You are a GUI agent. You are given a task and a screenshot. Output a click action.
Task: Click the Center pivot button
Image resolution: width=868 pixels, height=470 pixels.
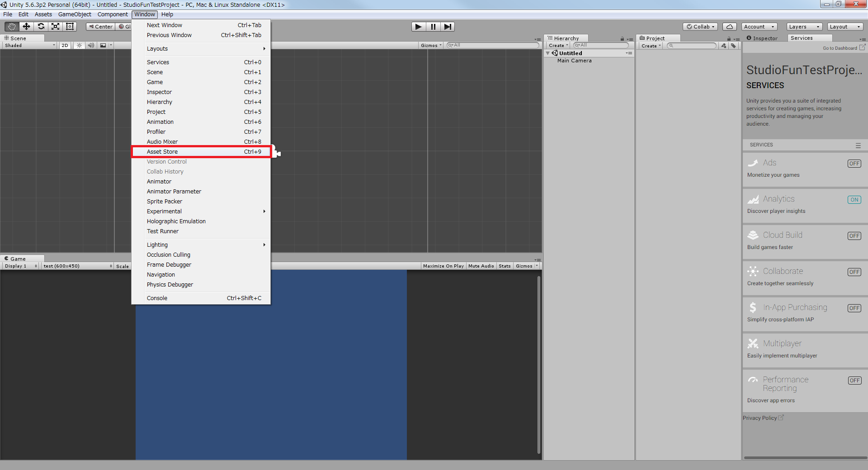tap(101, 27)
